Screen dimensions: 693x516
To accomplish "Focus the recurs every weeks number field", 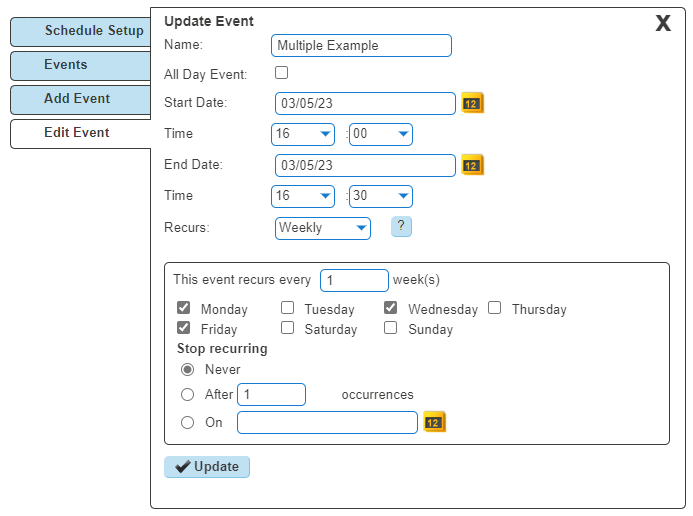I will point(354,281).
